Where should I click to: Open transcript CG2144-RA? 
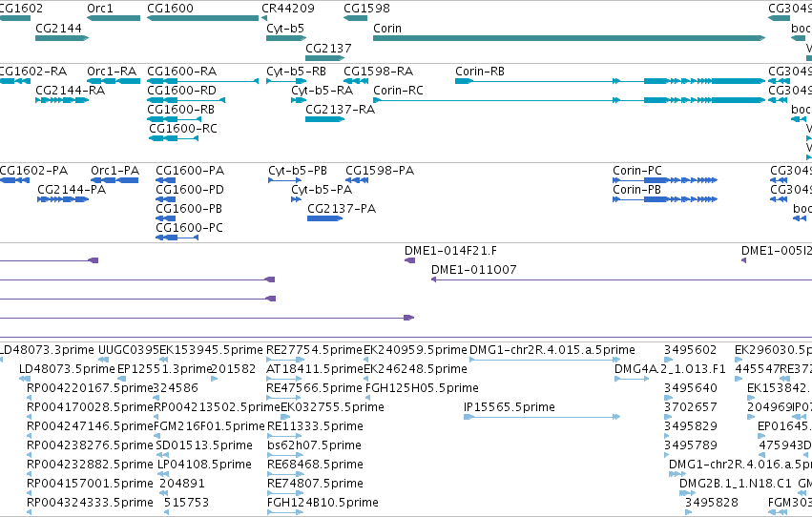[71, 91]
